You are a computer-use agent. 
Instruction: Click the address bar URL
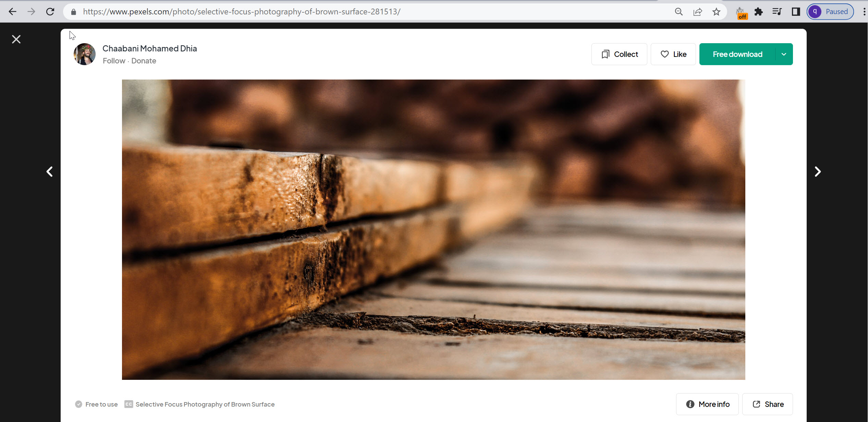point(242,12)
